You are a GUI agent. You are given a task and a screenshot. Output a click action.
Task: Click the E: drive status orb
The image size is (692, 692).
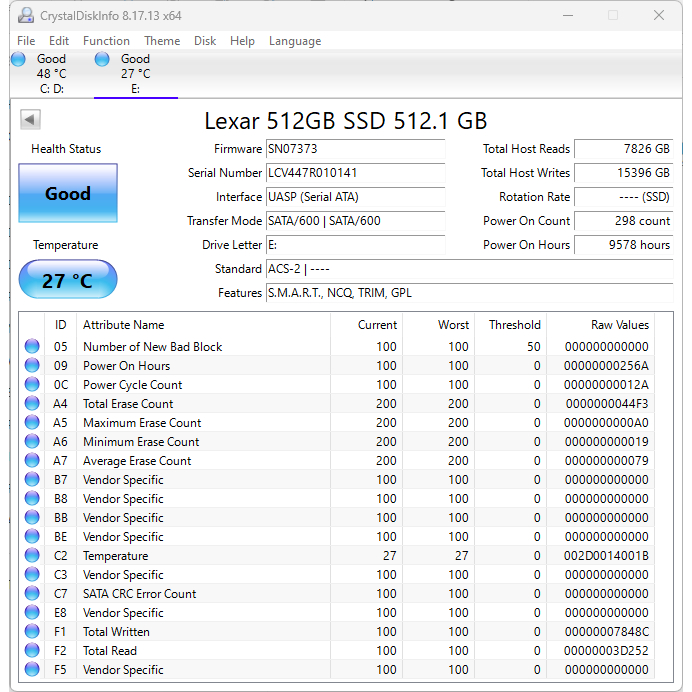pos(102,59)
